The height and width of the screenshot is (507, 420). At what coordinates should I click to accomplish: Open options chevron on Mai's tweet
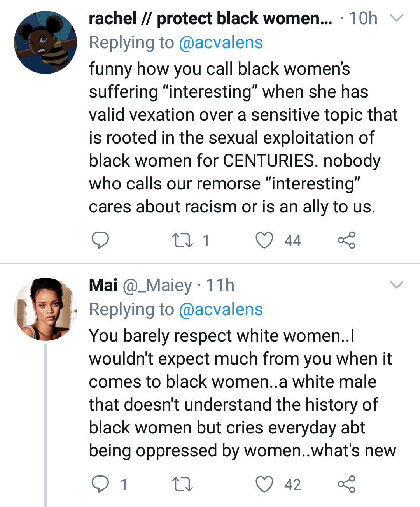396,285
